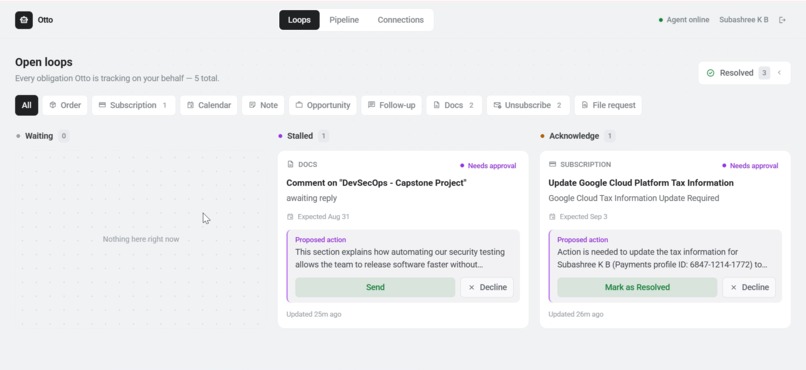Filter loops by Opportunity

coord(323,105)
